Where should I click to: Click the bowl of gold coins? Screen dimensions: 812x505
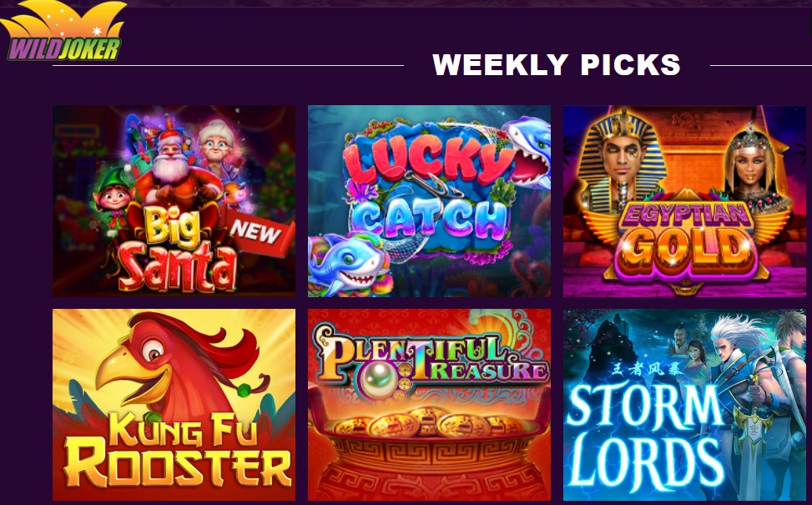click(429, 440)
